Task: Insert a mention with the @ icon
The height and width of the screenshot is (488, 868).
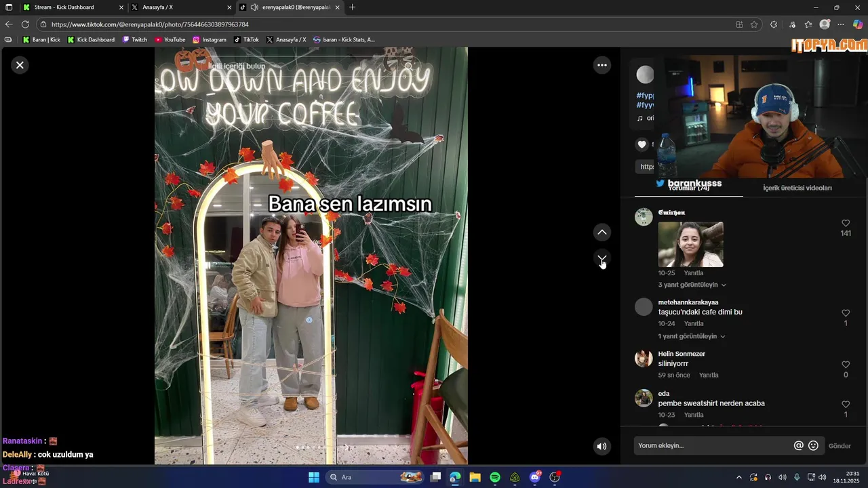Action: tap(798, 445)
